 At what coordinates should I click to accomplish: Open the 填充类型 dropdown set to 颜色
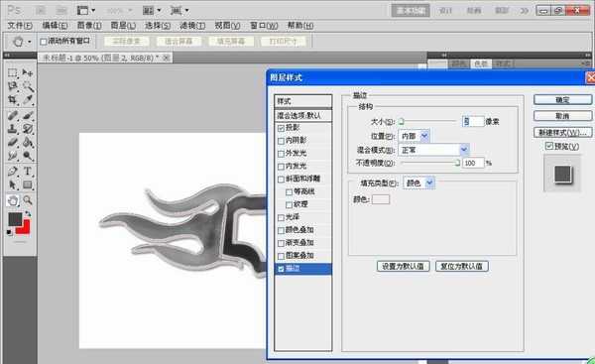pos(418,182)
